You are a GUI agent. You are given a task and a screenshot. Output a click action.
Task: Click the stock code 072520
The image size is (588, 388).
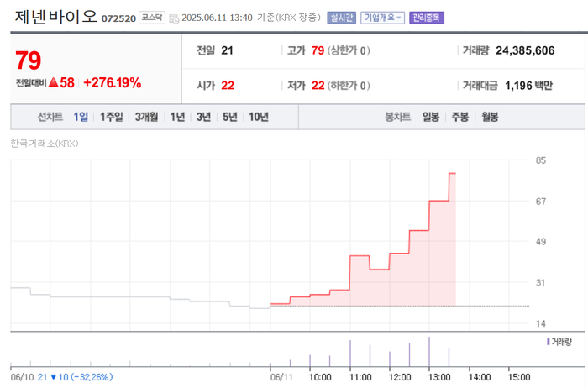118,18
